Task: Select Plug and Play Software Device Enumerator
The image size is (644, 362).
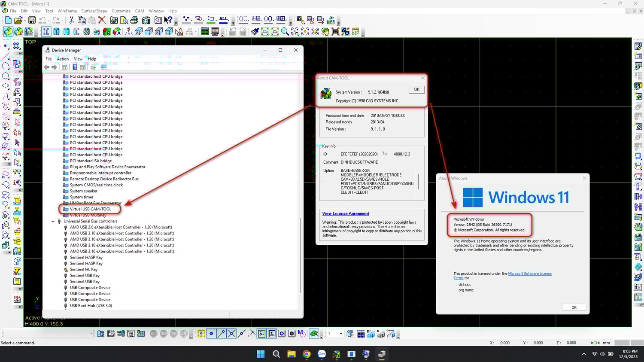Action: tap(108, 167)
